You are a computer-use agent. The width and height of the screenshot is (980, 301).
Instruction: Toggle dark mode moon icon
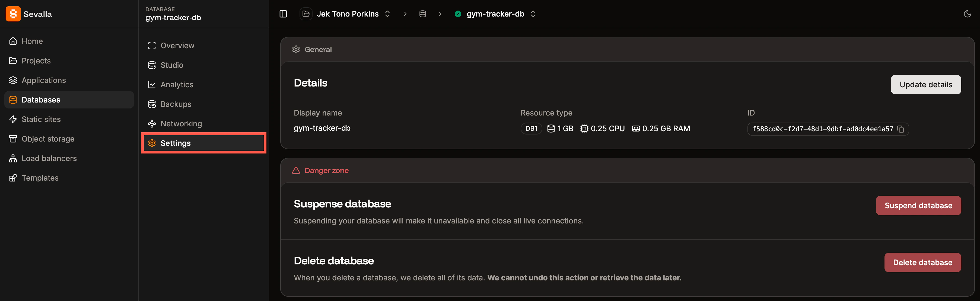(x=967, y=14)
